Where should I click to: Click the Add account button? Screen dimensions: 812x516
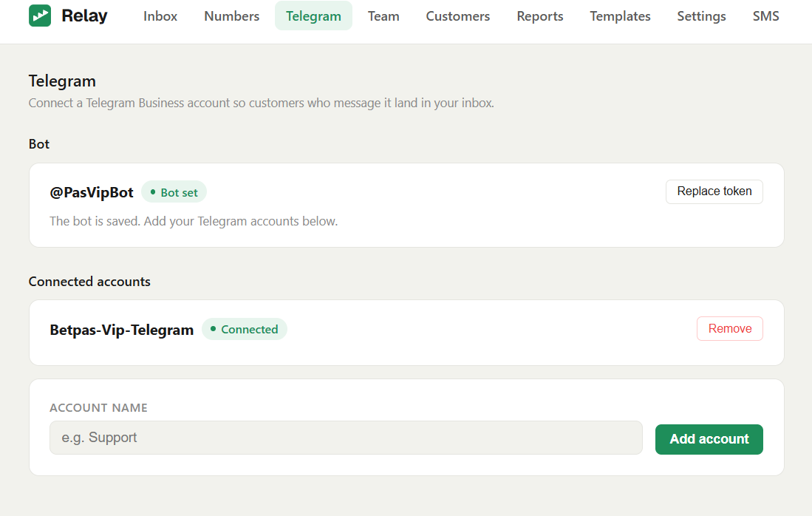[709, 439]
